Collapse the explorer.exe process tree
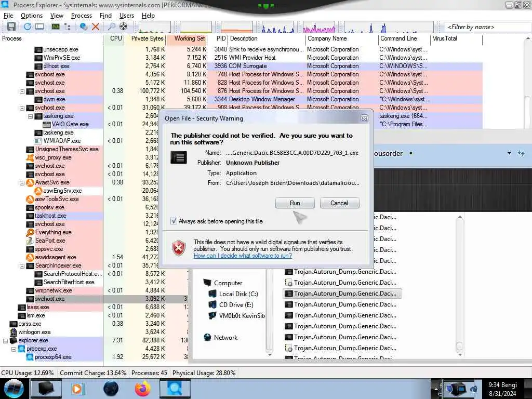 coord(5,341)
